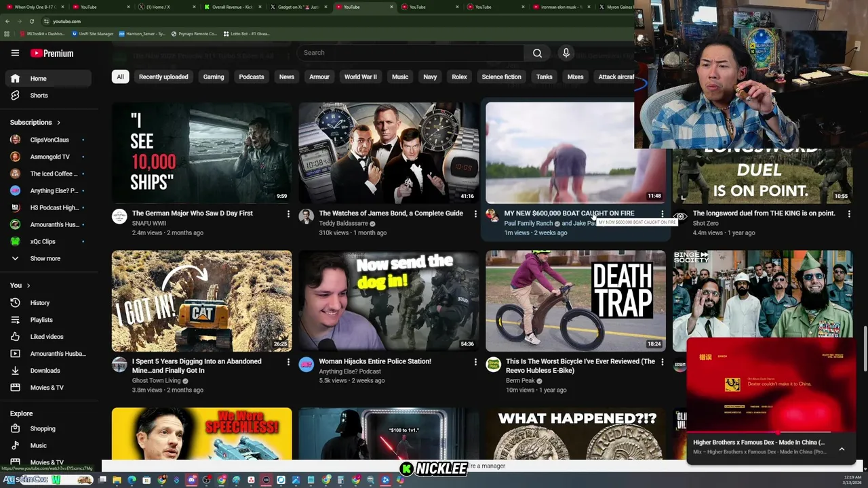Open options menu for Watches of James Bond

pos(475,214)
